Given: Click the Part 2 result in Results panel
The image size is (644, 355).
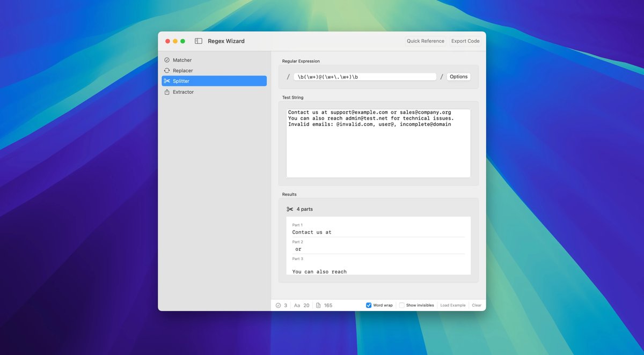Looking at the screenshot, I should 376,247.
